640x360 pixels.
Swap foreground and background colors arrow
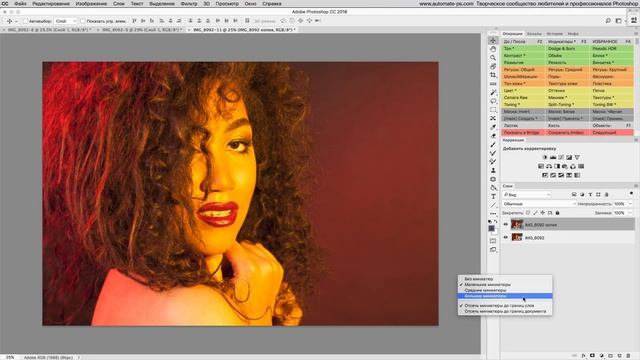496,222
